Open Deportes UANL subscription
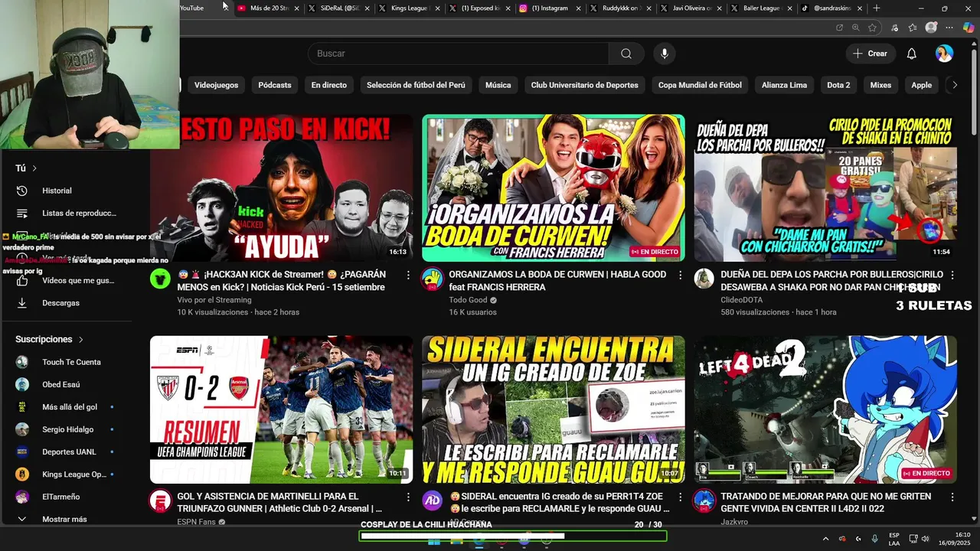 point(69,452)
